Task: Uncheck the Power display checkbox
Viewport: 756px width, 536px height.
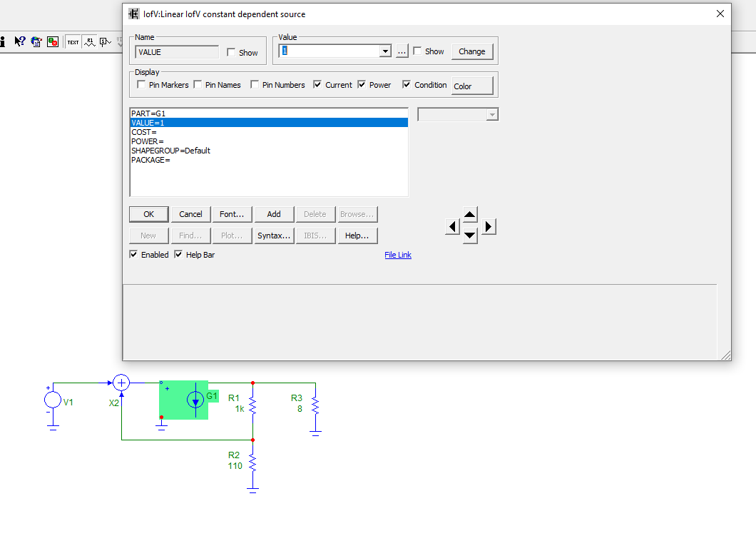Action: point(362,84)
